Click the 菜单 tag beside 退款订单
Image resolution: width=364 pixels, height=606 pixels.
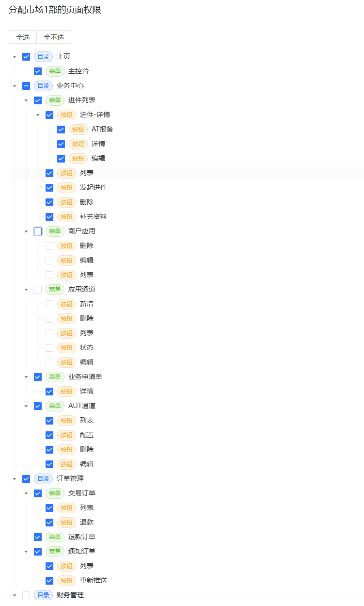click(x=55, y=537)
